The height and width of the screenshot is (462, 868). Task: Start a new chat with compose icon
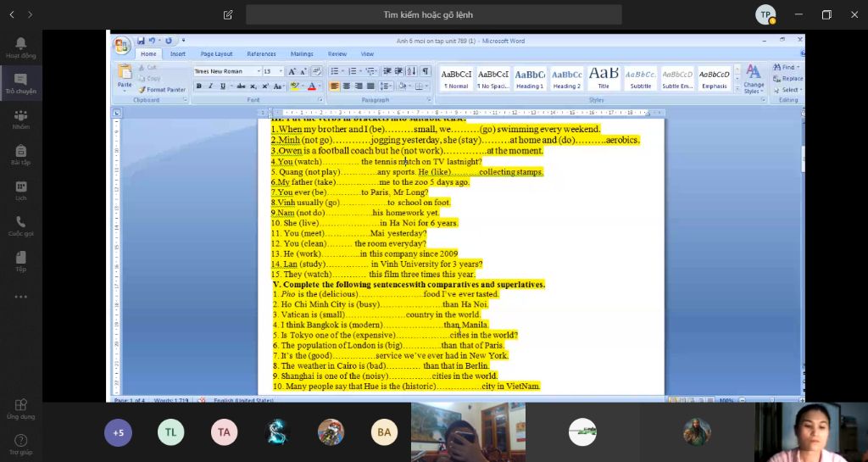[228, 15]
